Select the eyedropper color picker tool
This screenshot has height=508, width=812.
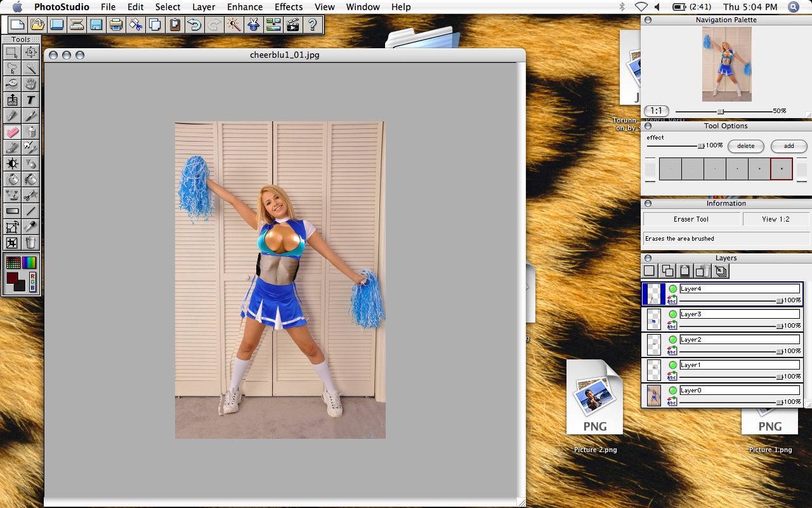pyautogui.click(x=30, y=227)
